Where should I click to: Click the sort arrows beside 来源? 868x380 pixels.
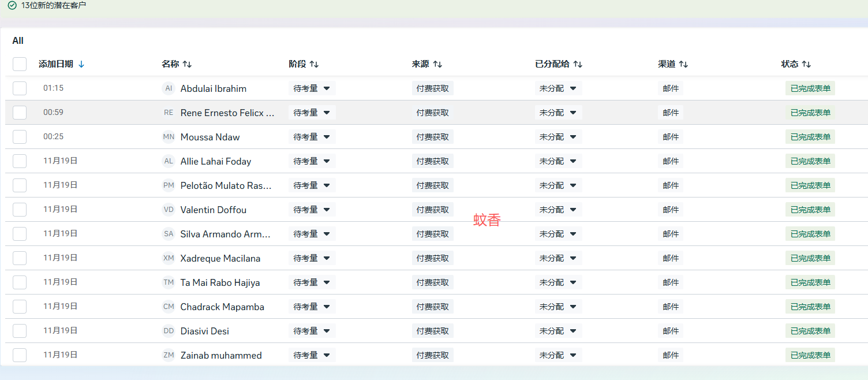click(437, 64)
